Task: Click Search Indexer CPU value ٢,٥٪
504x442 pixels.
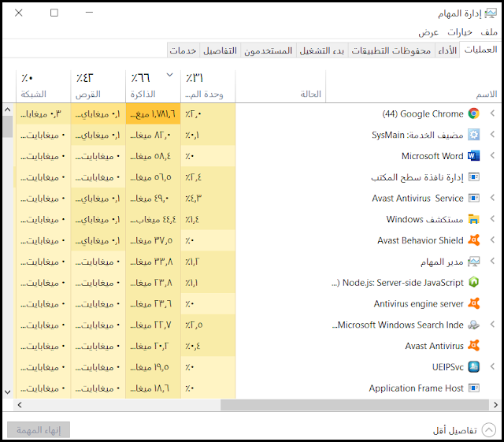Action: [x=208, y=325]
